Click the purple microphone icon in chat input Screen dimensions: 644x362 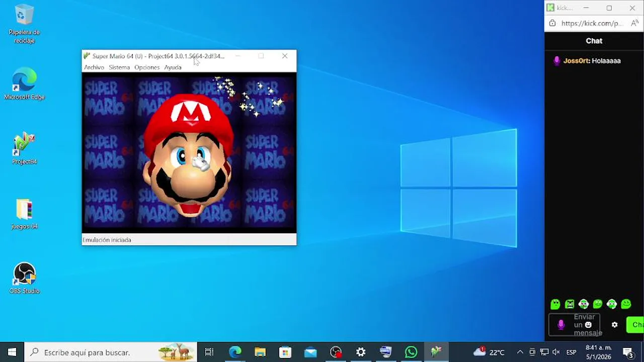click(x=561, y=325)
